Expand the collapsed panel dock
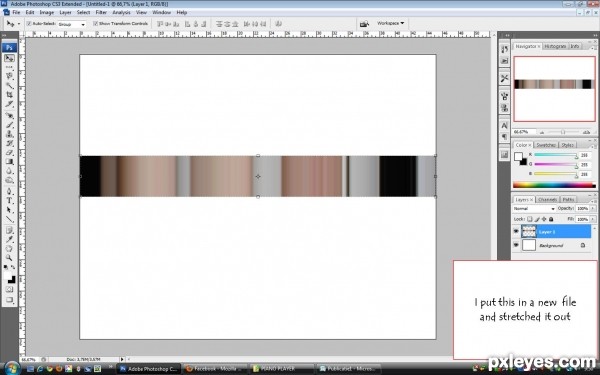The height and width of the screenshot is (375, 600). point(507,35)
